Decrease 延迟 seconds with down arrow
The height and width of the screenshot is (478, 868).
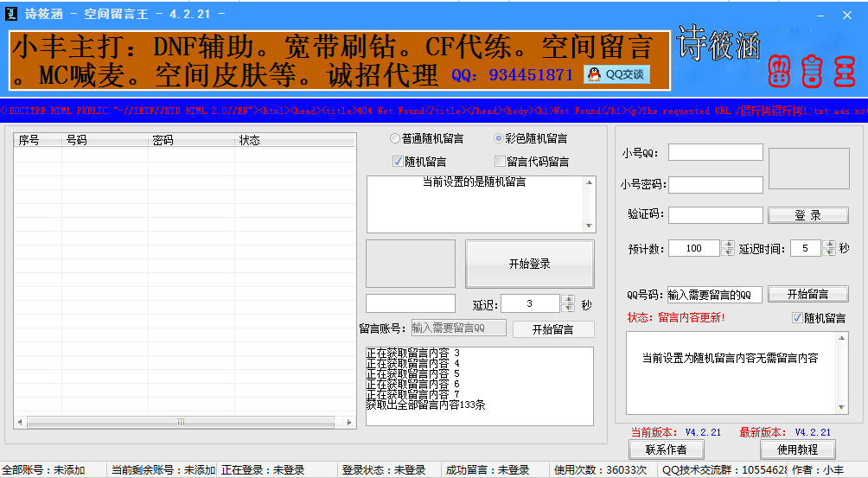568,308
